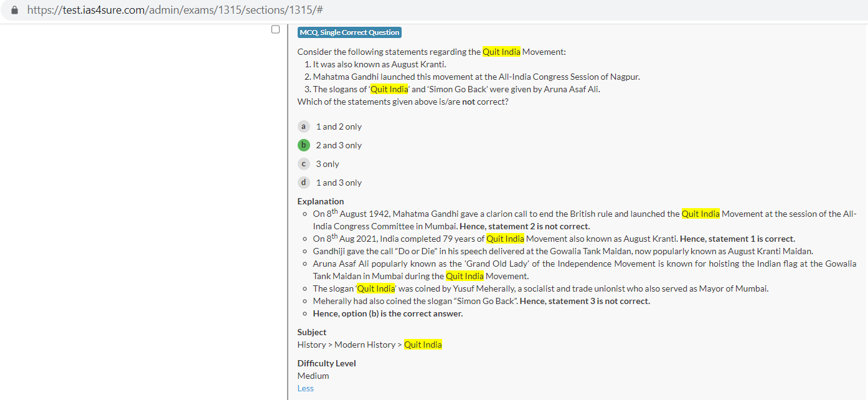Image resolution: width=868 pixels, height=400 pixels.
Task: Click the 'MCQ, Single Correct Question' badge
Action: (x=349, y=32)
